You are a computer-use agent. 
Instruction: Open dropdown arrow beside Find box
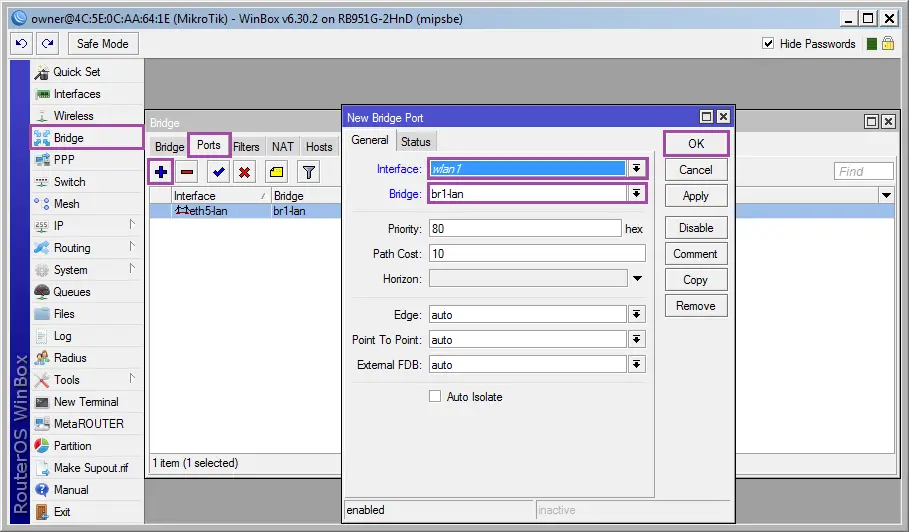pos(886,195)
